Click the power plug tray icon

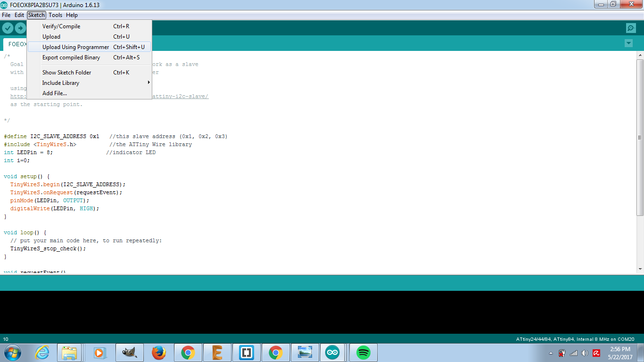[x=562, y=353]
